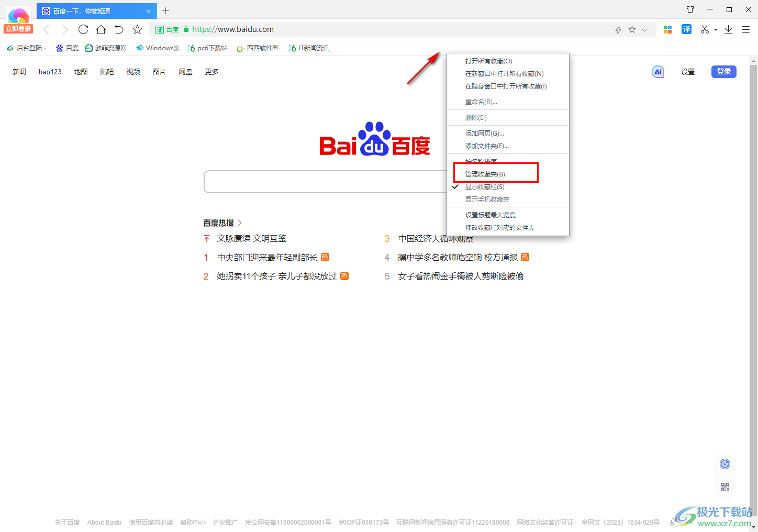Open the About Baidu footer link
This screenshot has width=758, height=532.
pyautogui.click(x=104, y=523)
